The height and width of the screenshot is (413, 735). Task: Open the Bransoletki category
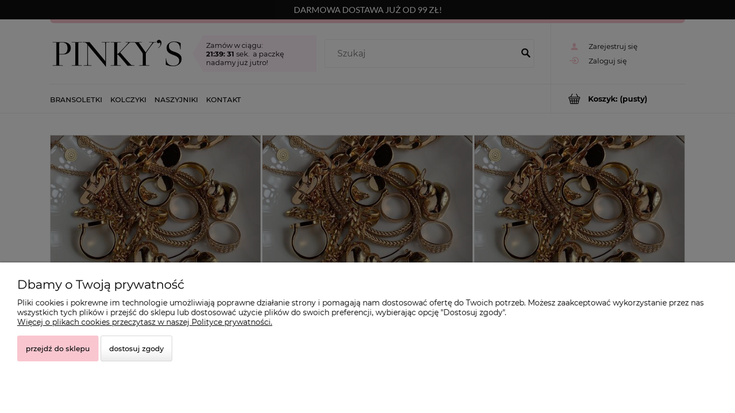coord(76,100)
